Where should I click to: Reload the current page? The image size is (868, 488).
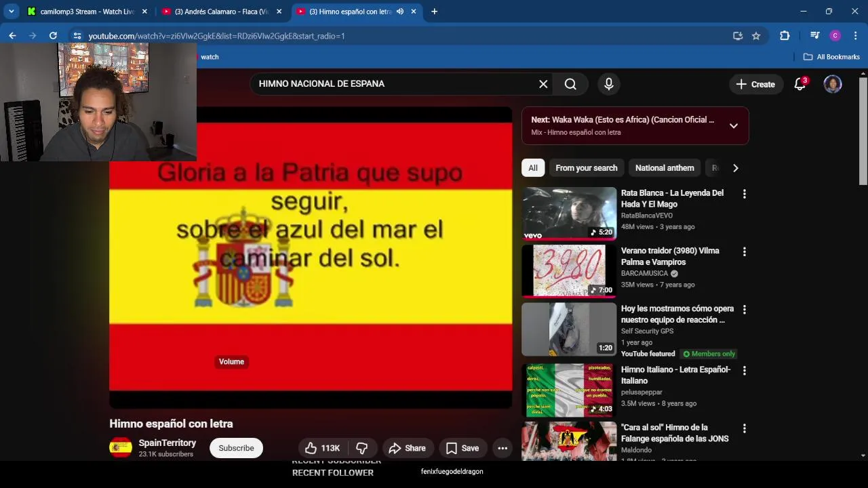coord(53,36)
